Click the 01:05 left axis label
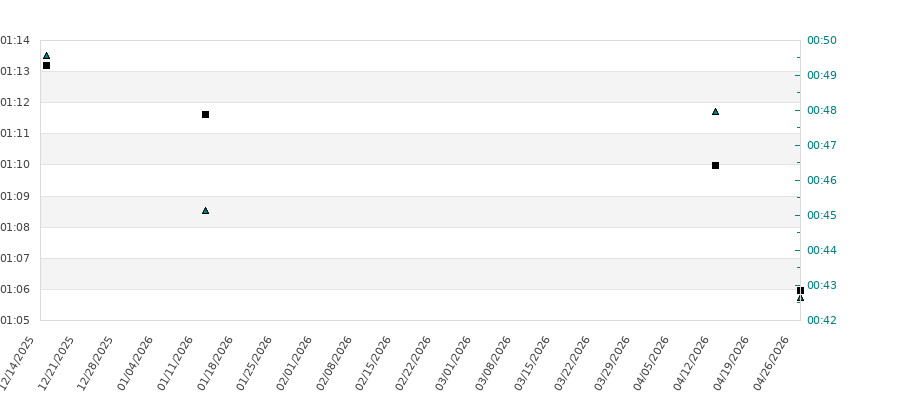 point(14,320)
